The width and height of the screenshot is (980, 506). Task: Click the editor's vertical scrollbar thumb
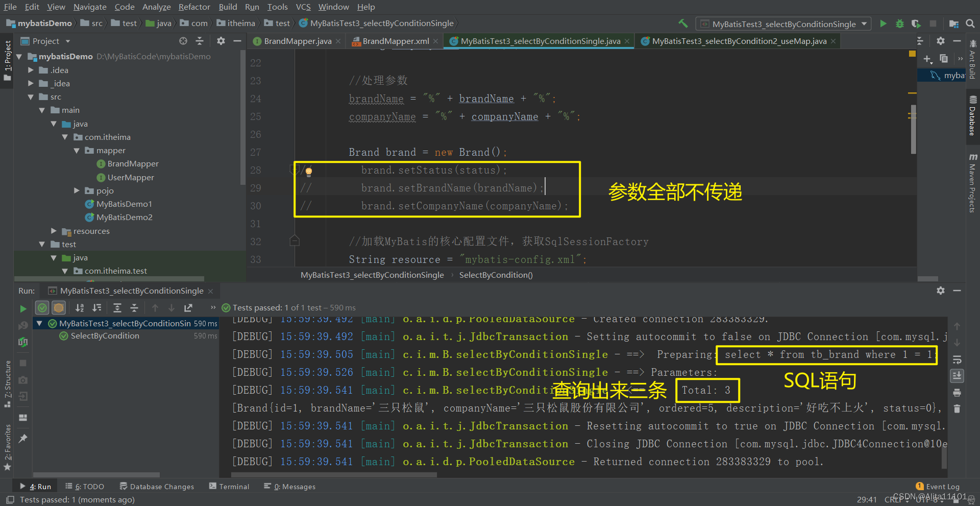tap(913, 129)
